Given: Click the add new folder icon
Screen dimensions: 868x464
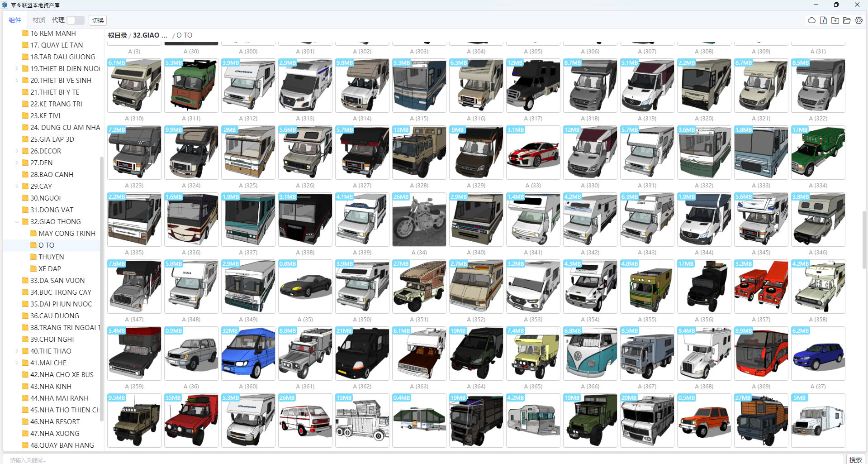Looking at the screenshot, I should 835,20.
